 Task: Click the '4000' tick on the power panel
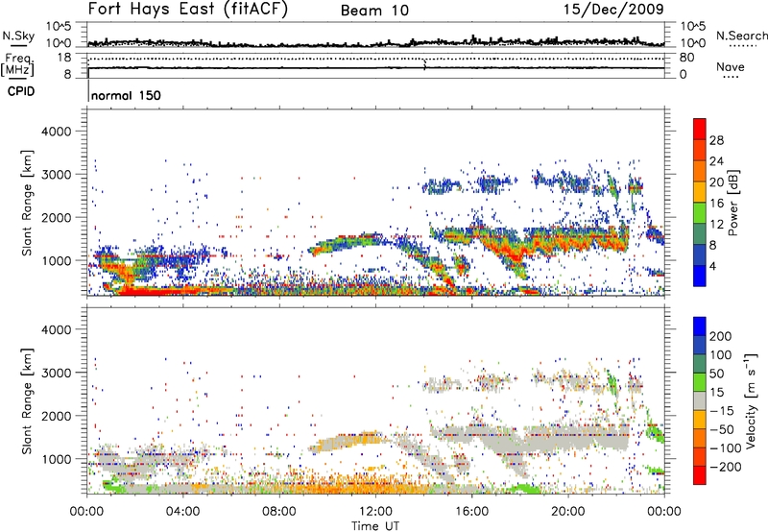[57, 132]
